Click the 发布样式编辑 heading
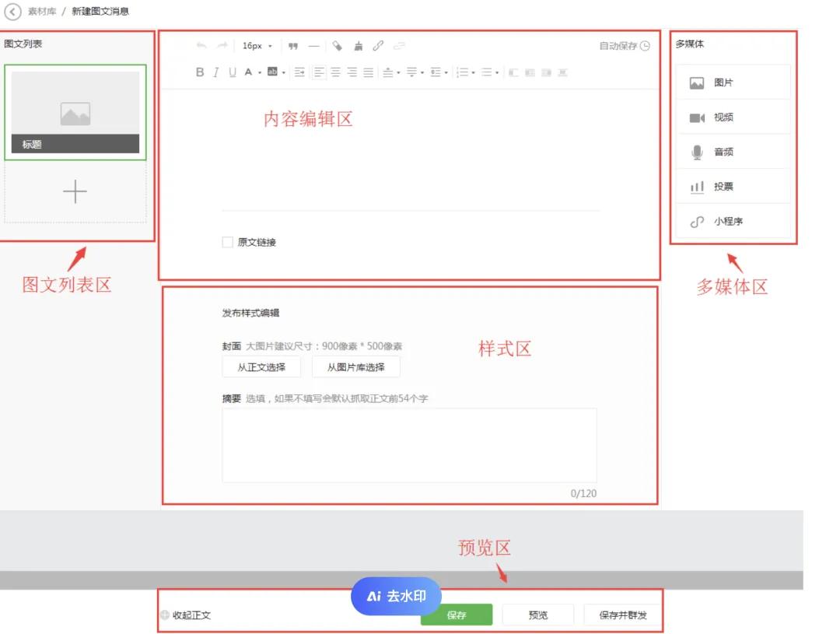Image resolution: width=840 pixels, height=634 pixels. point(250,313)
